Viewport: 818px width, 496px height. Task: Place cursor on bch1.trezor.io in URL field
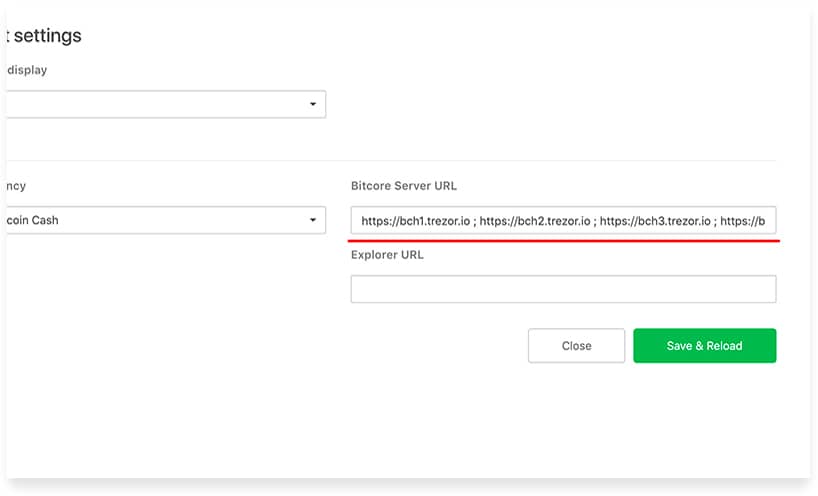click(435, 221)
